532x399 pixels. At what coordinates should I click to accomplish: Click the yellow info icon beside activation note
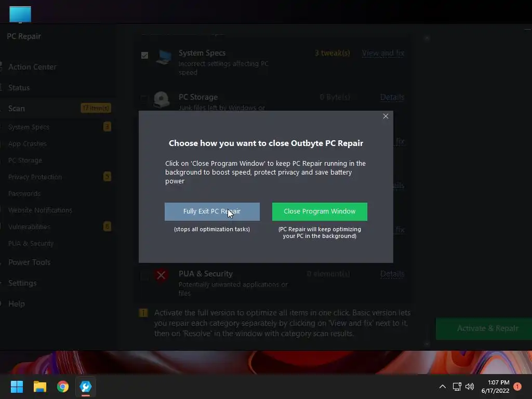point(143,312)
